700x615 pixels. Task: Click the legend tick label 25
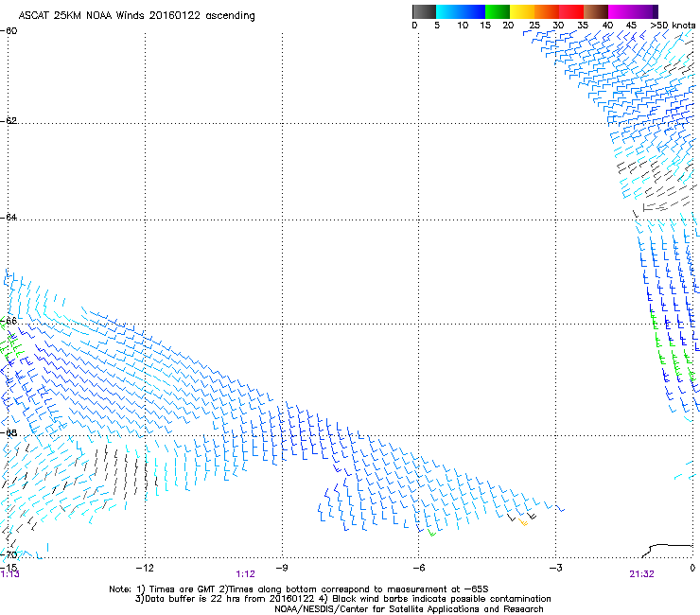[x=534, y=26]
